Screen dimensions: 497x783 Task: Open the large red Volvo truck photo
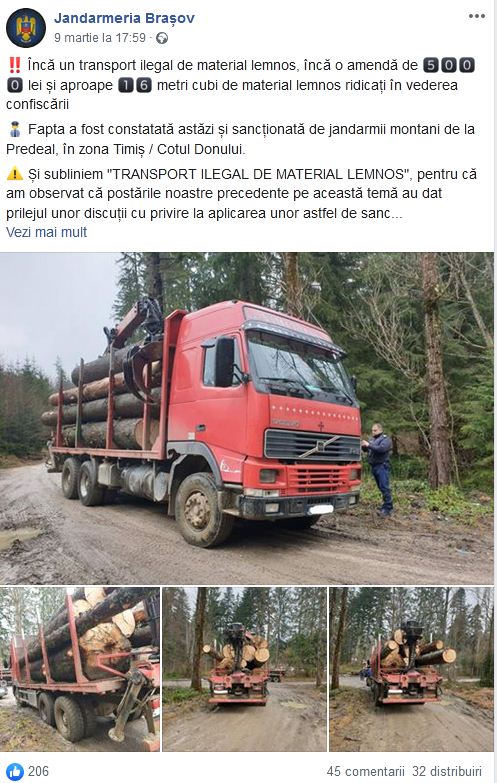(x=247, y=418)
